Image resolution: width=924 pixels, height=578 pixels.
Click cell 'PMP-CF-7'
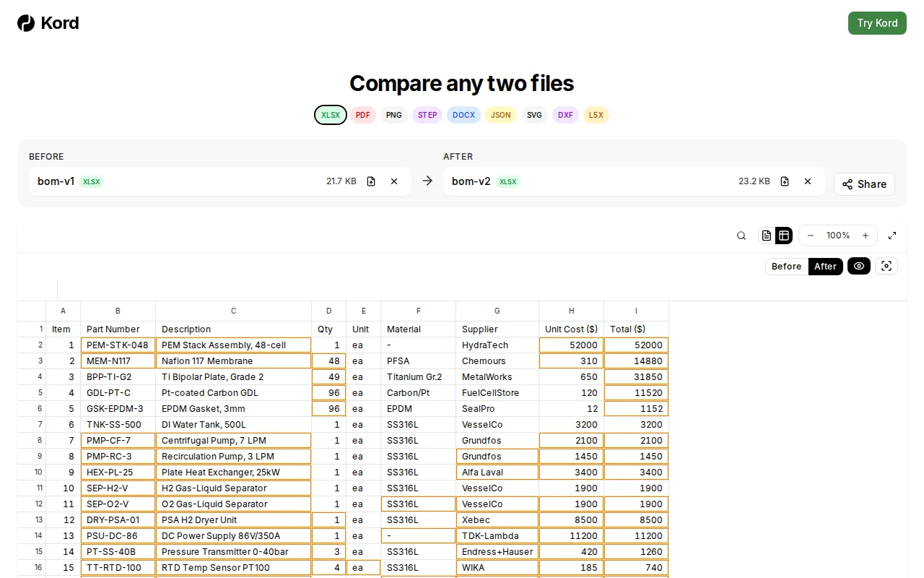pyautogui.click(x=118, y=441)
